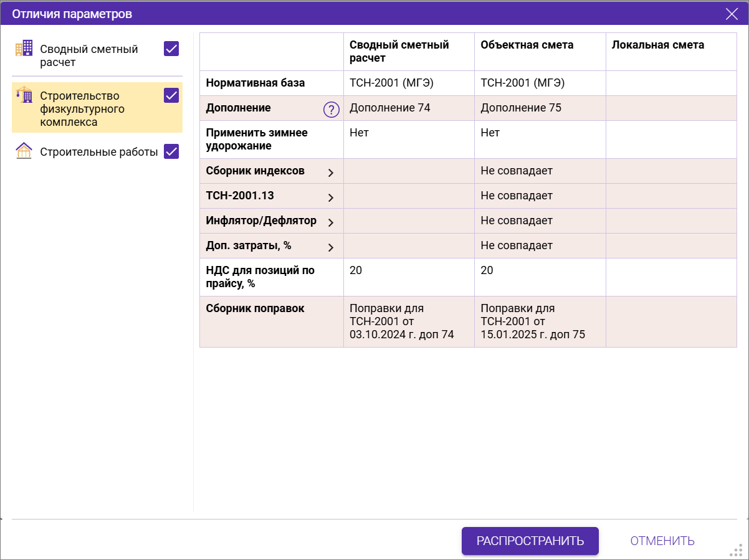Close the Отличия параметров dialog

(x=732, y=14)
